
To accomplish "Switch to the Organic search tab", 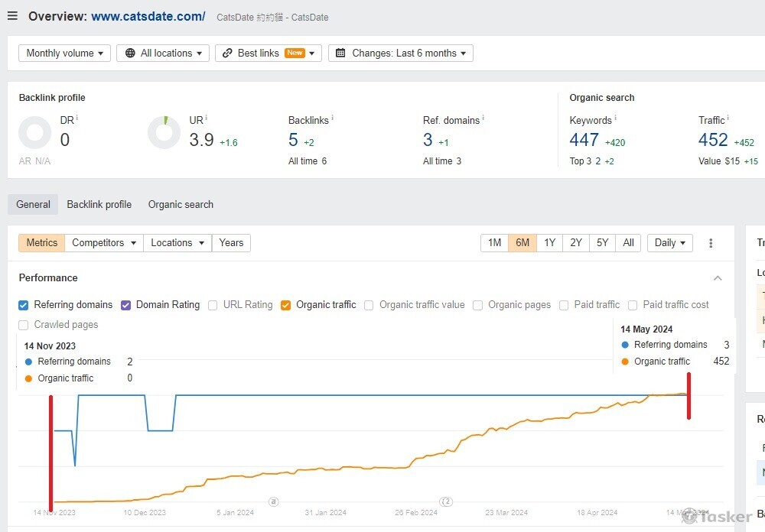I will [181, 205].
